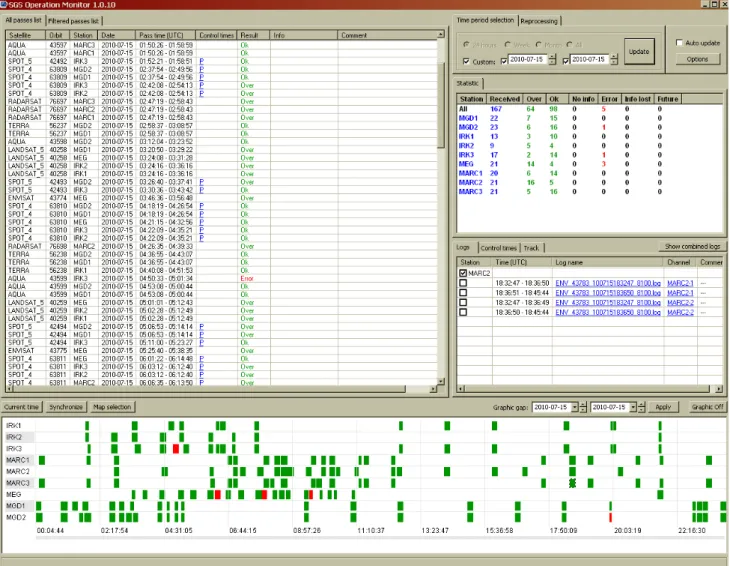The height and width of the screenshot is (566, 730).
Task: Select the All row in Statistic table
Action: (589, 109)
